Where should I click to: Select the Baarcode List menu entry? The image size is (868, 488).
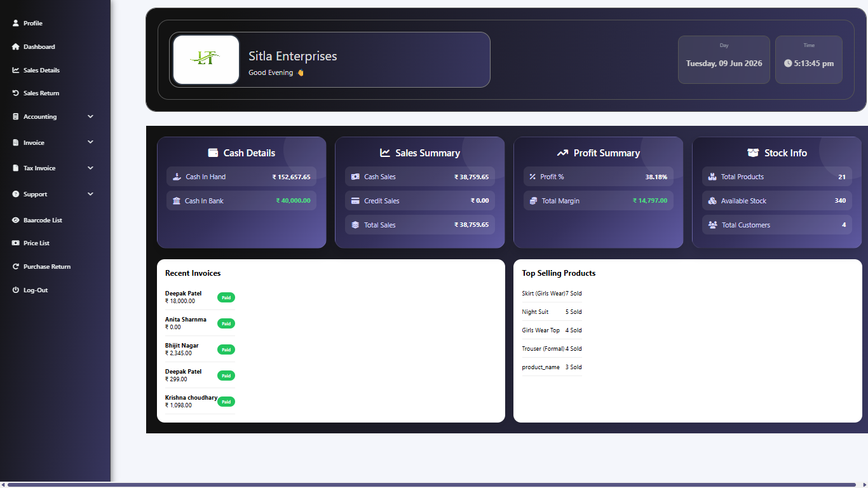[x=43, y=220]
